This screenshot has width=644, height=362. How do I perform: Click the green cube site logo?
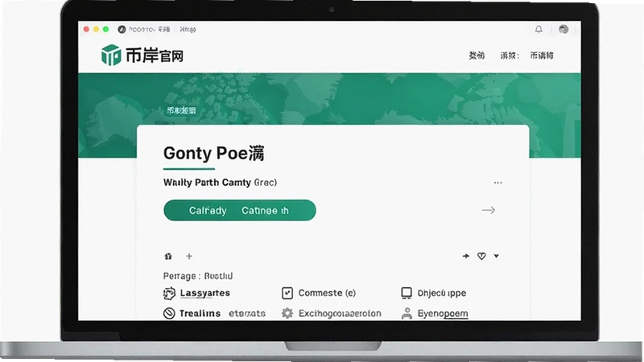point(111,55)
